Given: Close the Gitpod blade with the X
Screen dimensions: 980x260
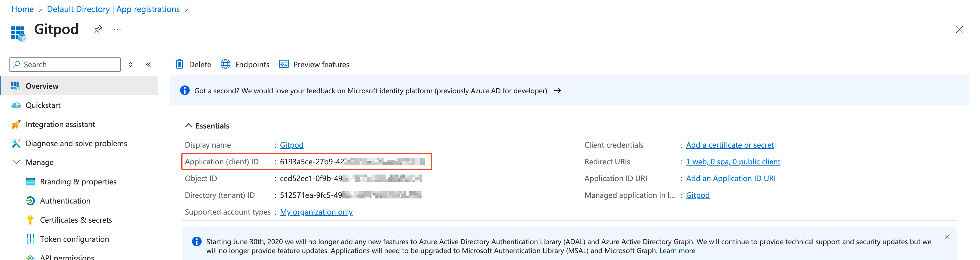Looking at the screenshot, I should coord(959,29).
